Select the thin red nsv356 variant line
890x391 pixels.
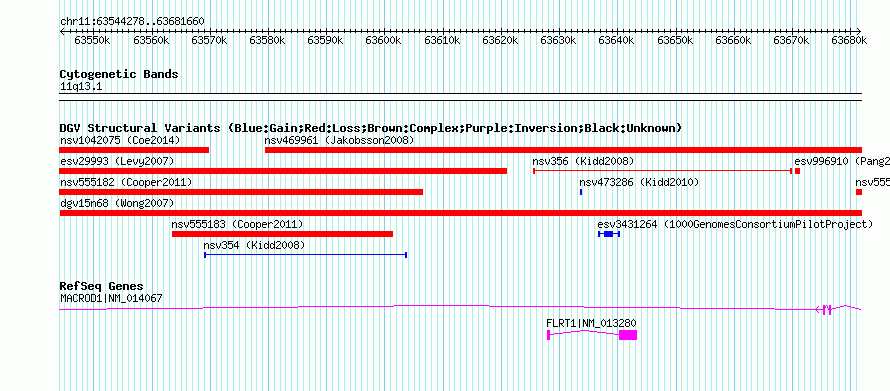[x=662, y=171]
